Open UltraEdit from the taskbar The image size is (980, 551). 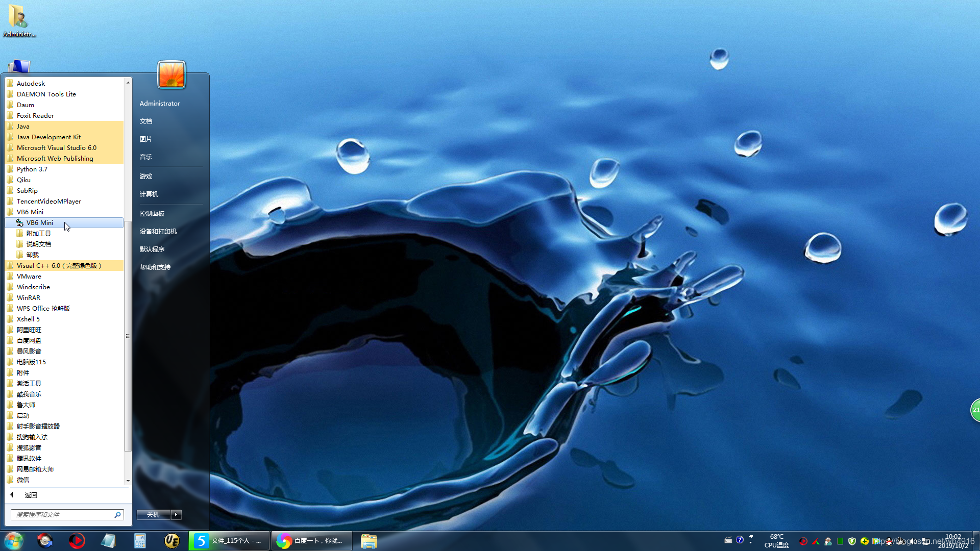click(171, 540)
